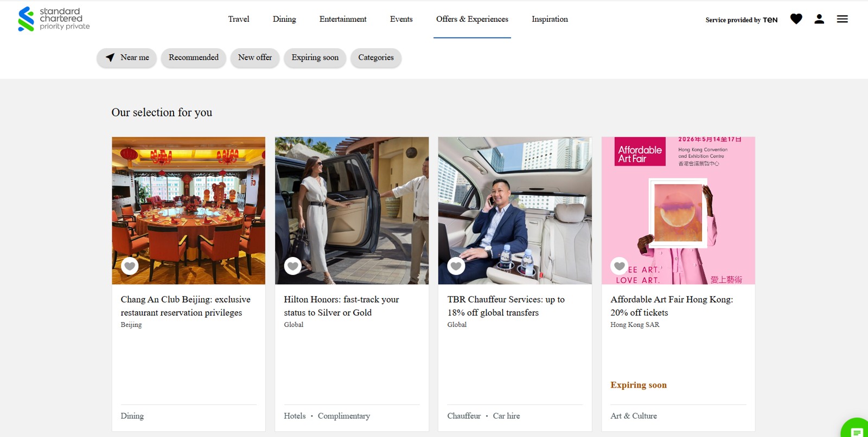The width and height of the screenshot is (868, 437).
Task: Open the saved favorites heart icon
Action: point(796,19)
